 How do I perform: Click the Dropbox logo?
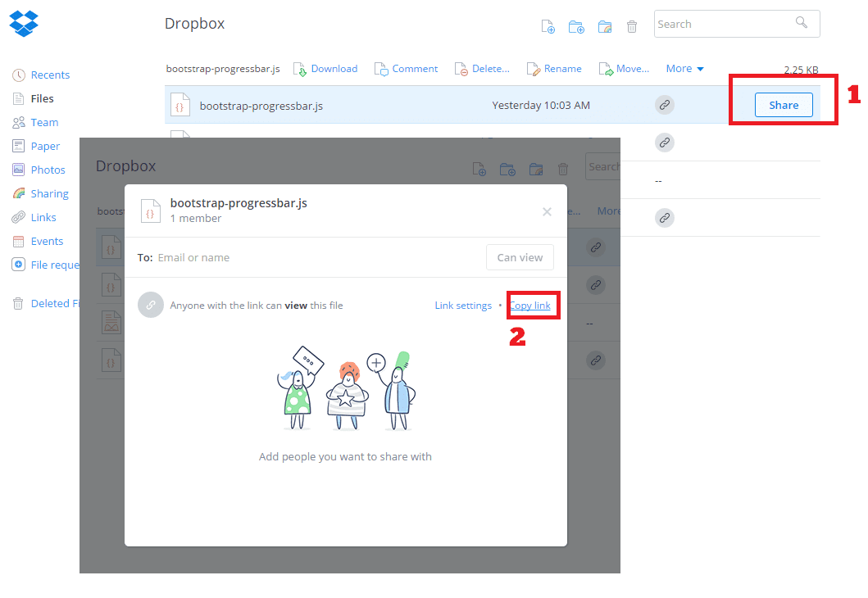pyautogui.click(x=24, y=24)
